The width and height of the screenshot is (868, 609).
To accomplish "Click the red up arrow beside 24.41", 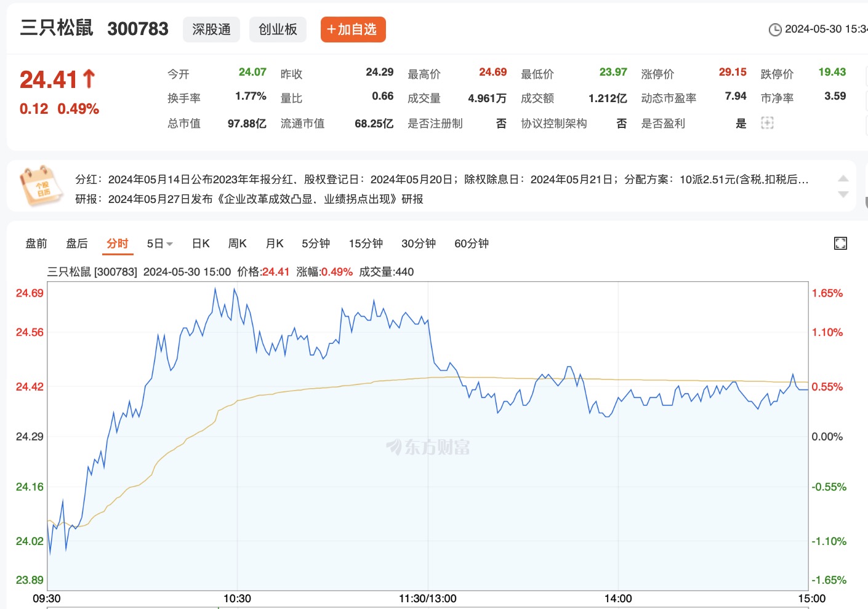I will coord(89,79).
